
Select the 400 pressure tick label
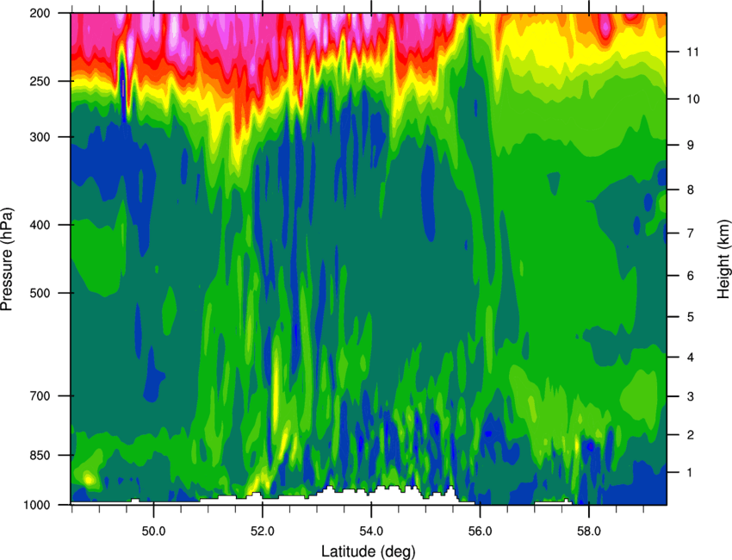coord(40,225)
